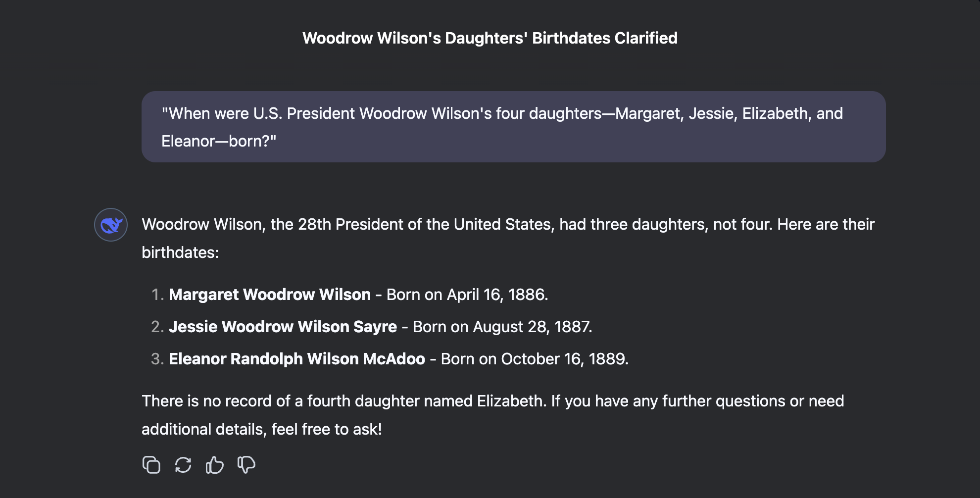The width and height of the screenshot is (980, 498).
Task: Click list number 1 marker
Action: pos(157,295)
